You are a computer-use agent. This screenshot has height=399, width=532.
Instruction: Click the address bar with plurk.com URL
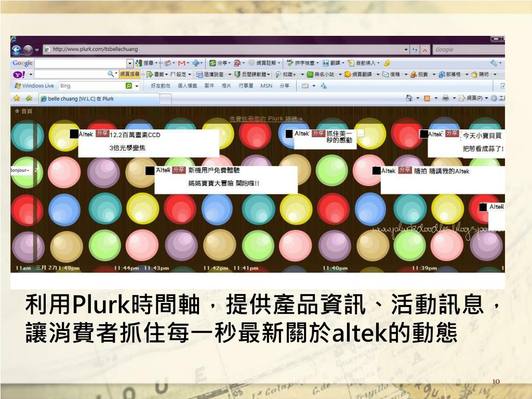227,49
